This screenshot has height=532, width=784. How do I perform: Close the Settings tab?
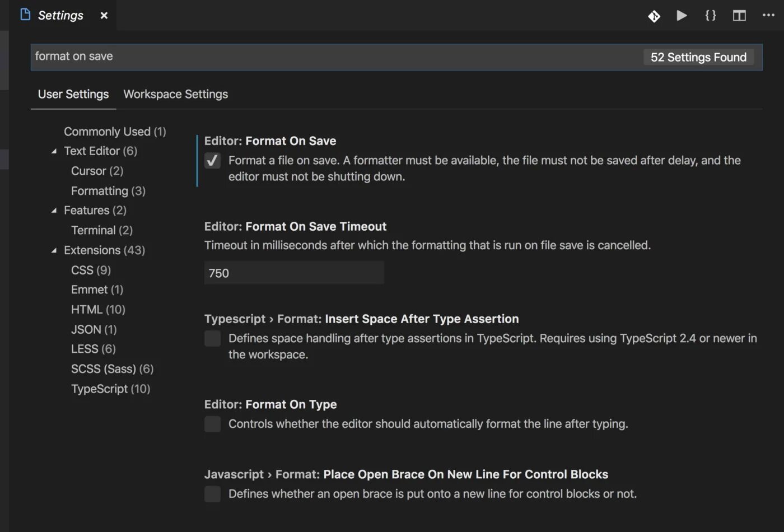[x=104, y=16]
